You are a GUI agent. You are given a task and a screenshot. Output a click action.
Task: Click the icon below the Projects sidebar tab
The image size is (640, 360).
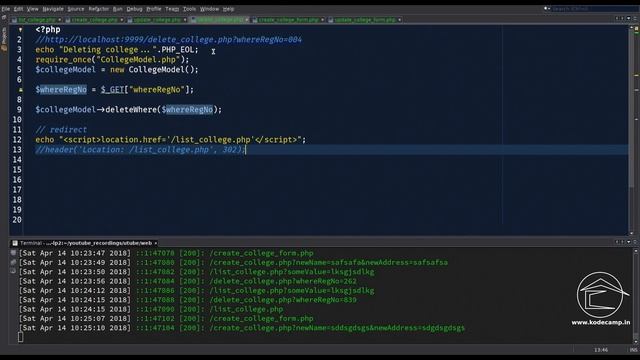[x=4, y=49]
